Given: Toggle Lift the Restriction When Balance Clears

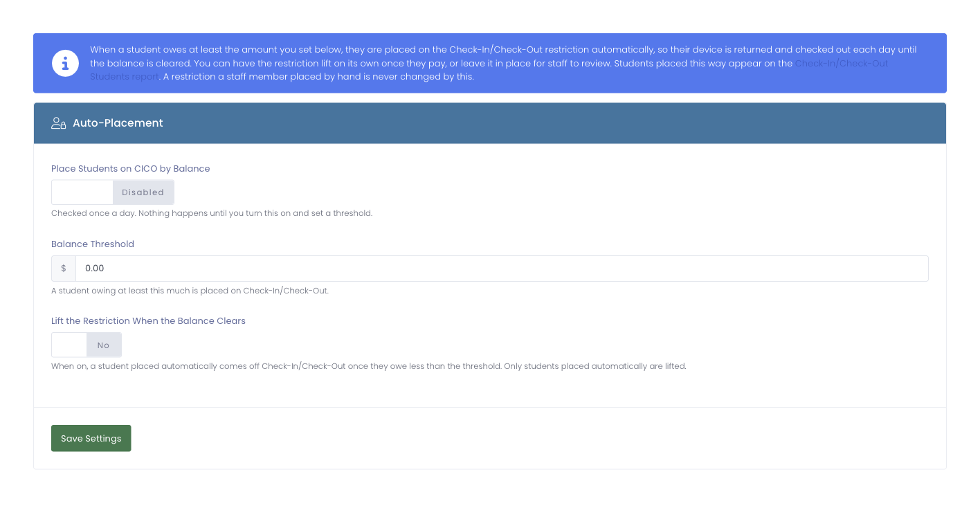Looking at the screenshot, I should [x=87, y=345].
